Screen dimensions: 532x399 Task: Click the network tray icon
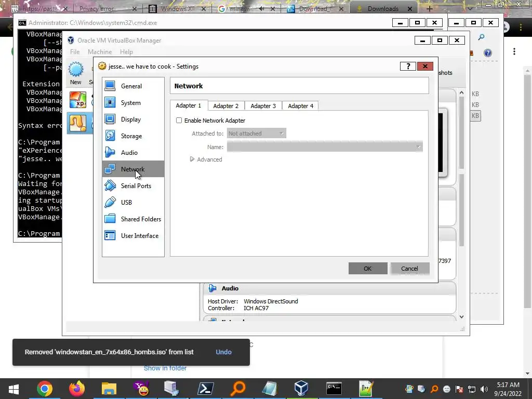(472, 389)
